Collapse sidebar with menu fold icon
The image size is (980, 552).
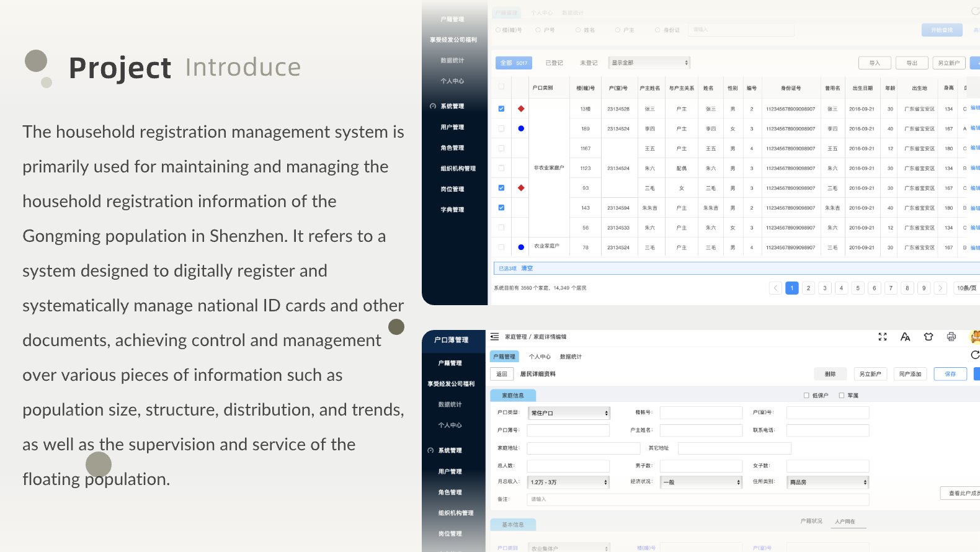[494, 337]
